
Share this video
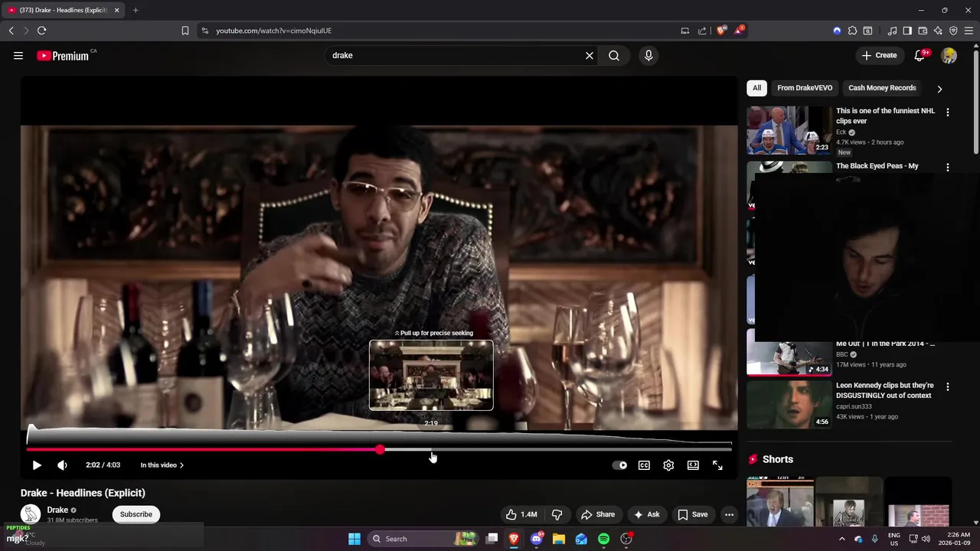[x=598, y=514]
